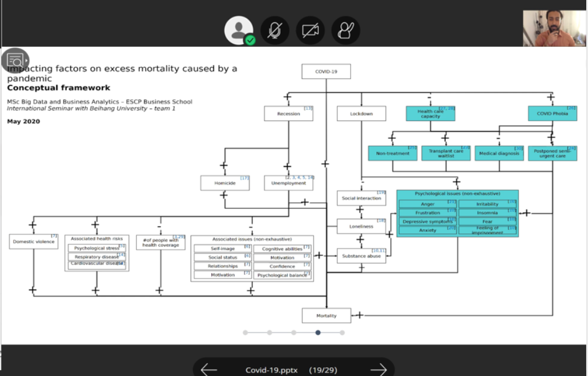Select the presenter's video thumbnail
588x376 pixels.
point(555,28)
